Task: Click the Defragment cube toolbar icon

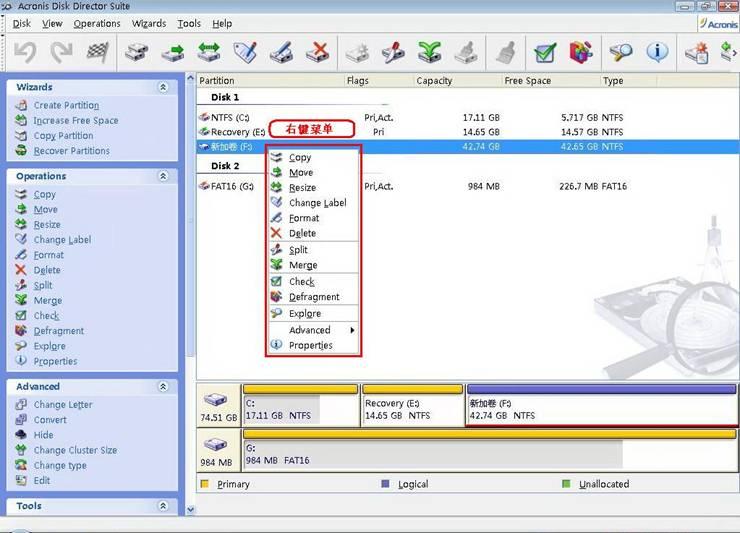Action: (581, 51)
